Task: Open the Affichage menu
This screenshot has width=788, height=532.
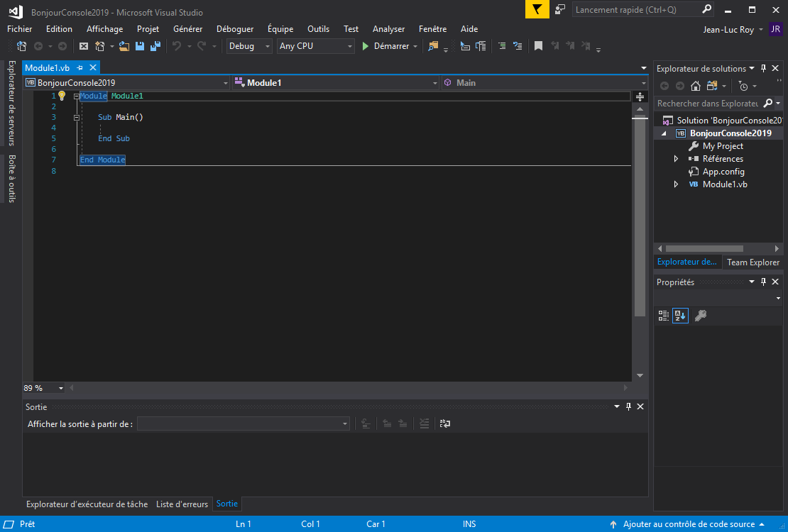Action: (104, 29)
